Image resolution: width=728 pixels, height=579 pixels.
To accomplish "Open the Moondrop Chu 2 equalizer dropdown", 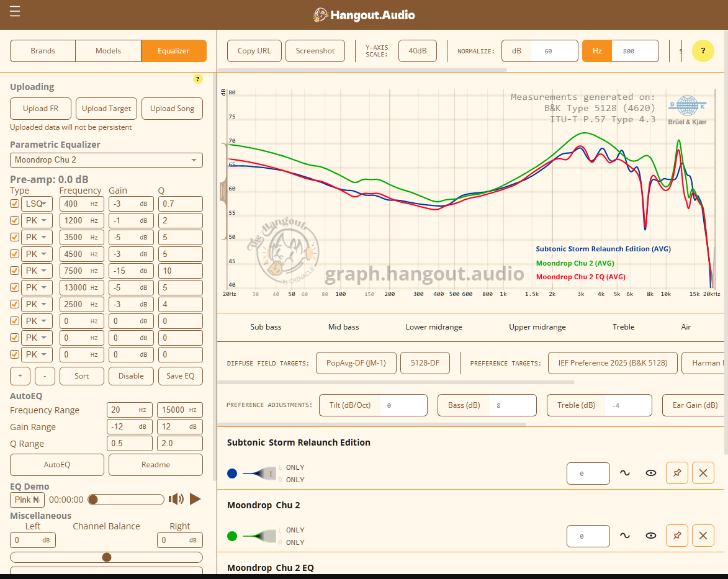I will click(x=106, y=160).
